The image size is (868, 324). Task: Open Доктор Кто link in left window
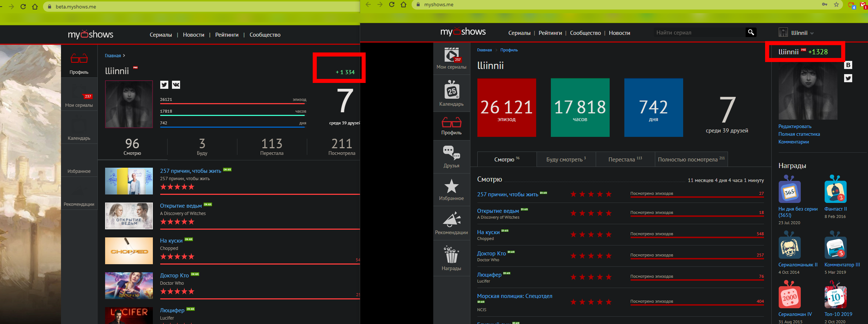(174, 275)
